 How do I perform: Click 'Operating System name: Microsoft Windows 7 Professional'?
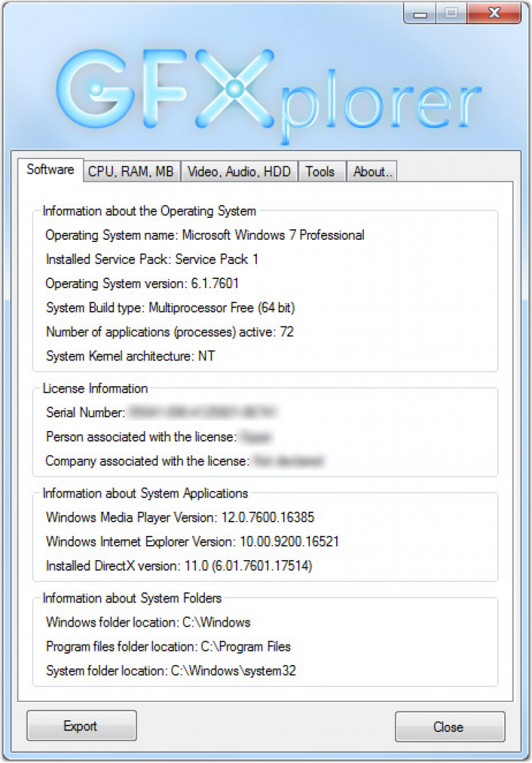tap(205, 235)
